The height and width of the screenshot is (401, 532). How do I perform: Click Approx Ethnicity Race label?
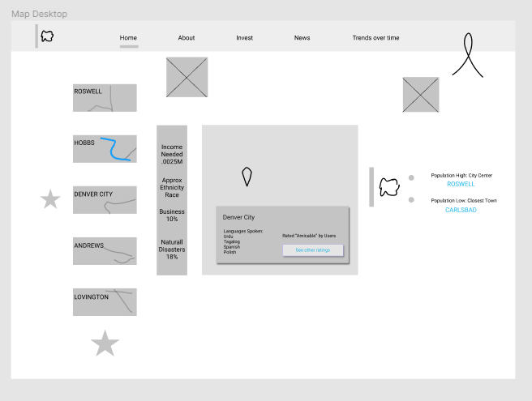click(172, 187)
